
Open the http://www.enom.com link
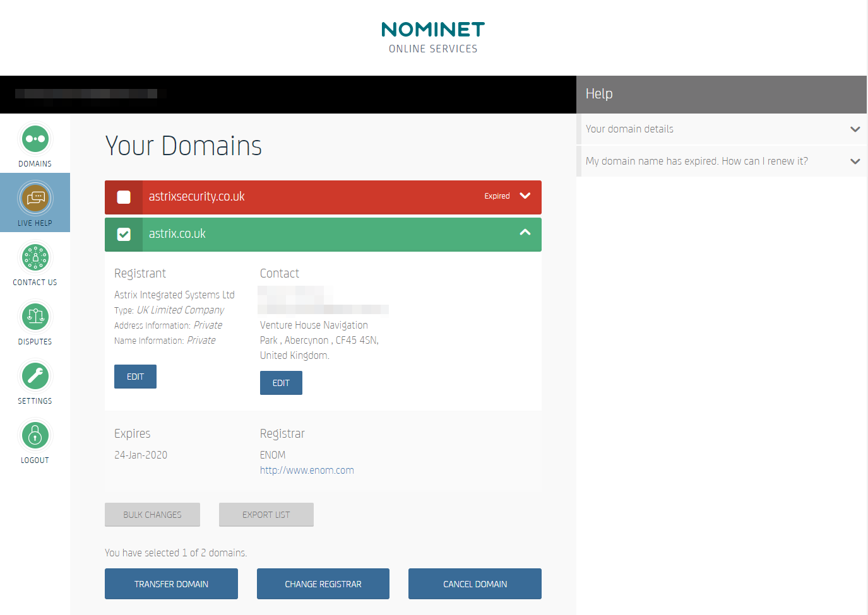(x=307, y=471)
